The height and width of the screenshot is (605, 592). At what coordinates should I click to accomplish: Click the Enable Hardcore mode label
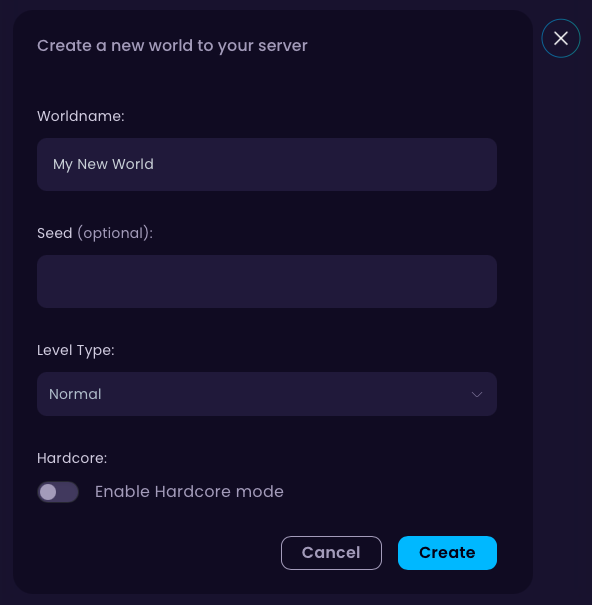tap(189, 492)
